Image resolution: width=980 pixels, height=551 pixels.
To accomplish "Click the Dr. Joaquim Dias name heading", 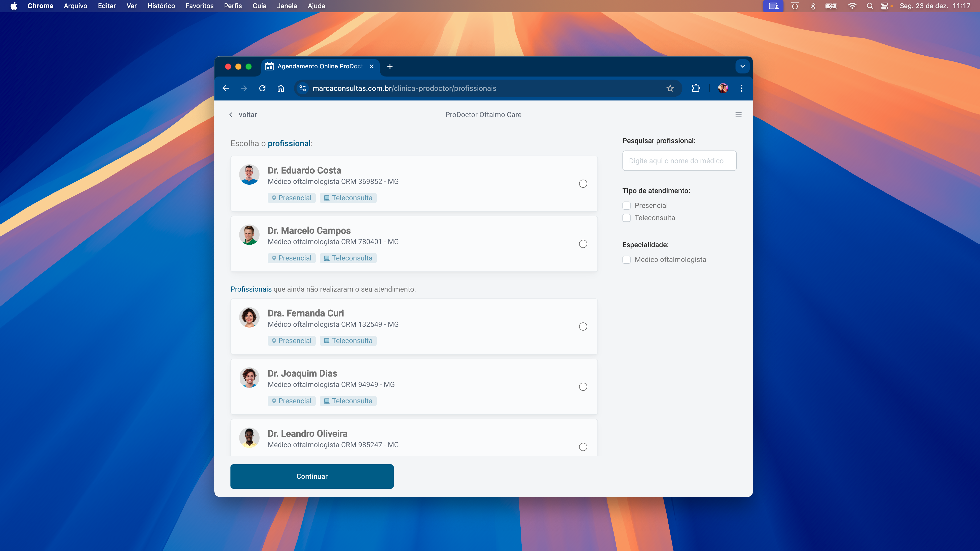I will (302, 373).
